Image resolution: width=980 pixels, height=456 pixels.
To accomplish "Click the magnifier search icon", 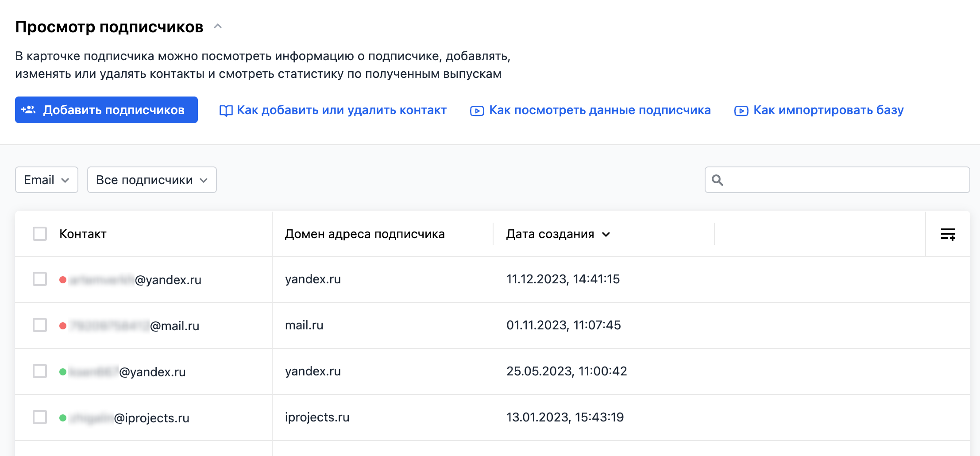I will tap(717, 180).
